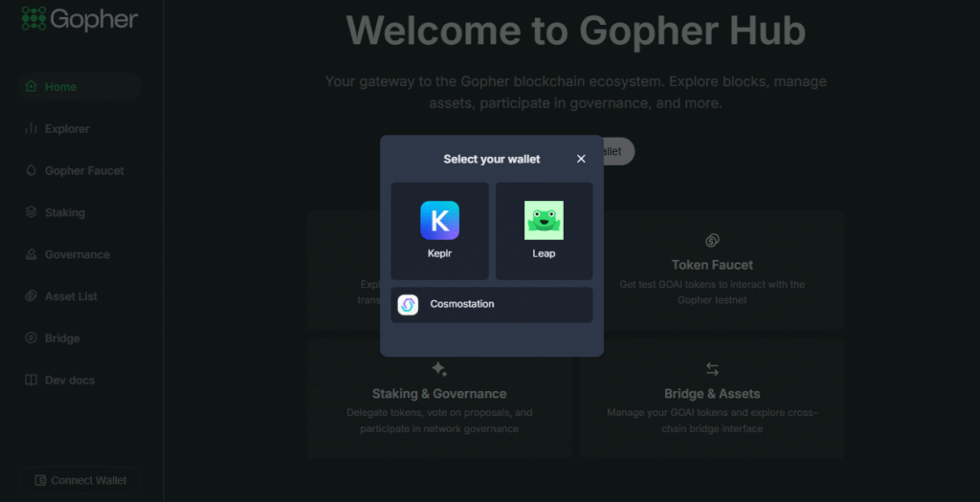
Task: Open Governance from the sidebar
Action: pyautogui.click(x=77, y=254)
